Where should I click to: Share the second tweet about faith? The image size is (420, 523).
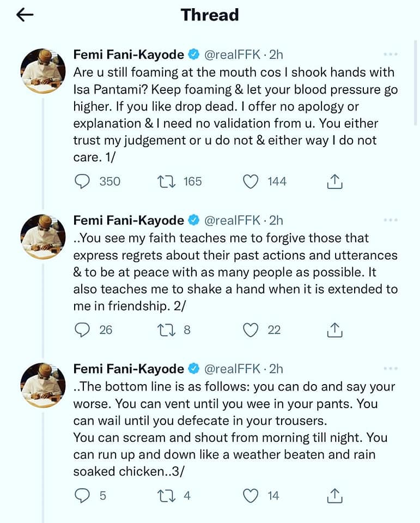334,330
